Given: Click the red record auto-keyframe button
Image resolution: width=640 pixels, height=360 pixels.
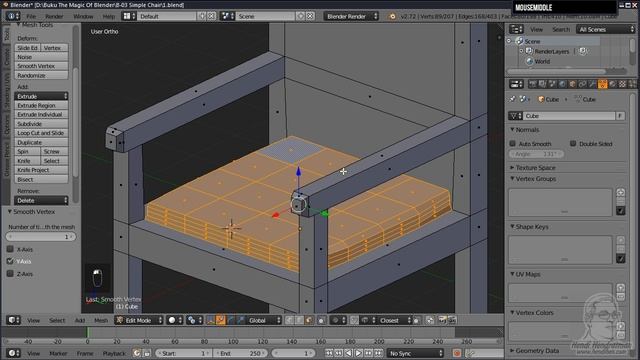Looking at the screenshot, I should [x=457, y=353].
